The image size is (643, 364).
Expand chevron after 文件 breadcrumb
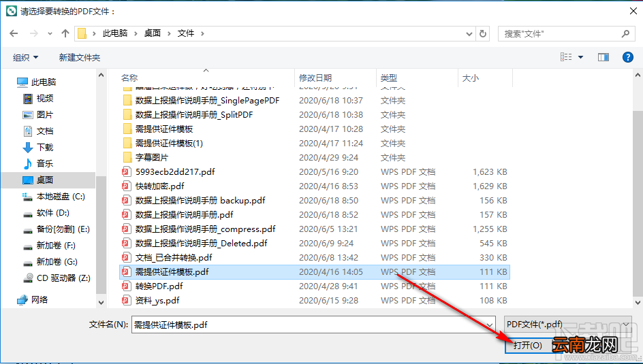pyautogui.click(x=202, y=33)
